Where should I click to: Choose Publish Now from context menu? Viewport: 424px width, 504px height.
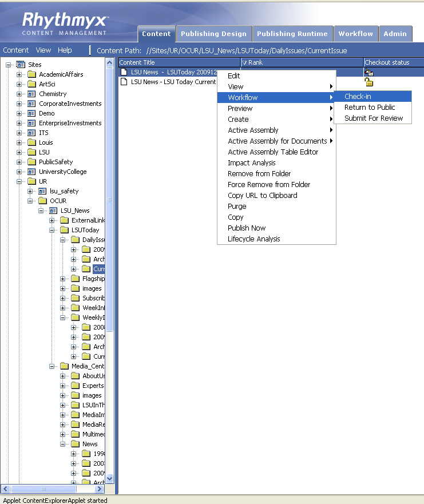click(276, 228)
